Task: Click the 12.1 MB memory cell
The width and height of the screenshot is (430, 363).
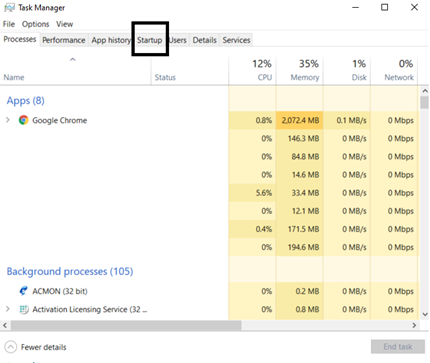Action: [x=299, y=211]
